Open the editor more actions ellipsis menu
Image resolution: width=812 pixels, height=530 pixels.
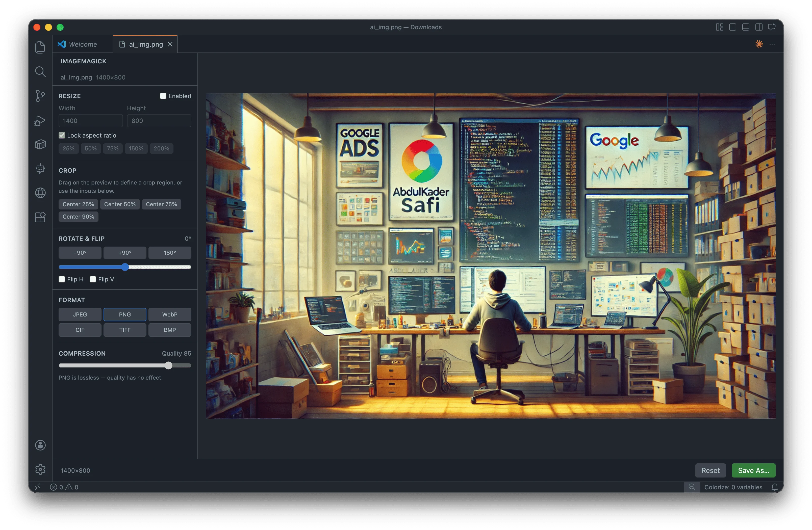point(772,44)
